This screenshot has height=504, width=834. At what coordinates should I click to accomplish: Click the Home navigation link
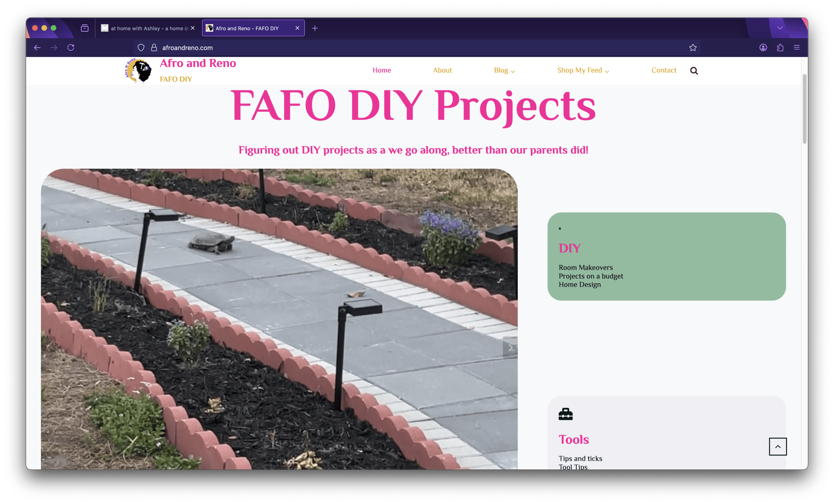pyautogui.click(x=381, y=70)
